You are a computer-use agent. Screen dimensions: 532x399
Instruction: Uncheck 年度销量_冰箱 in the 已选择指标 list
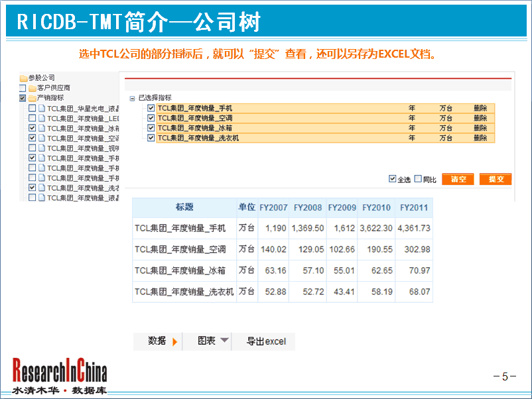(x=151, y=128)
